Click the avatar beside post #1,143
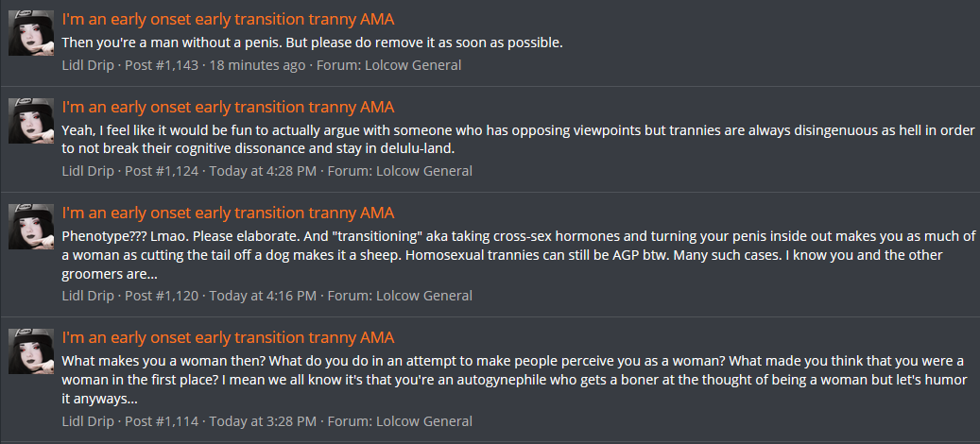This screenshot has width=980, height=444. (30, 33)
